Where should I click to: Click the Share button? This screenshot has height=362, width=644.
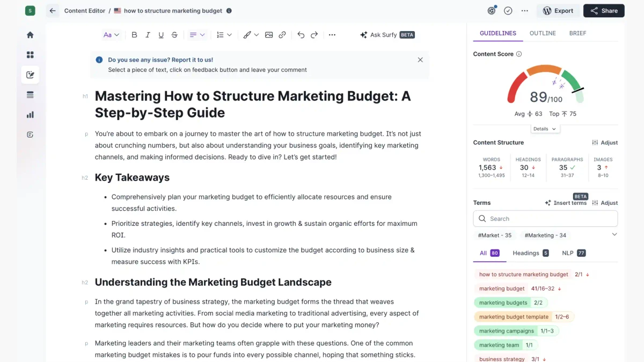[x=604, y=11]
